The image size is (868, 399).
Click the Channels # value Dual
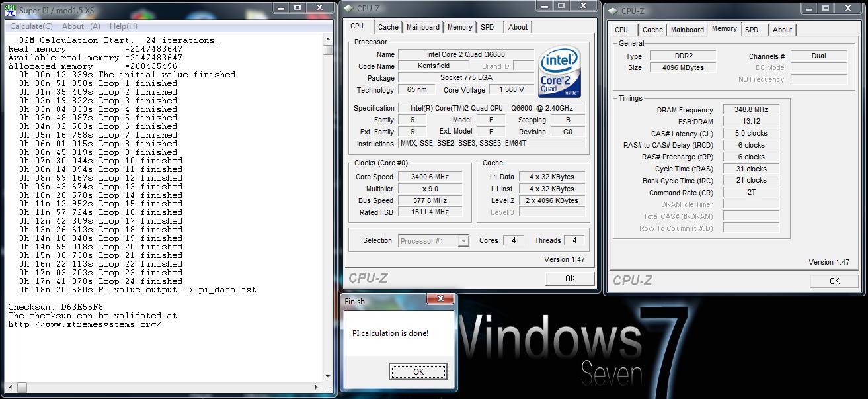point(818,56)
